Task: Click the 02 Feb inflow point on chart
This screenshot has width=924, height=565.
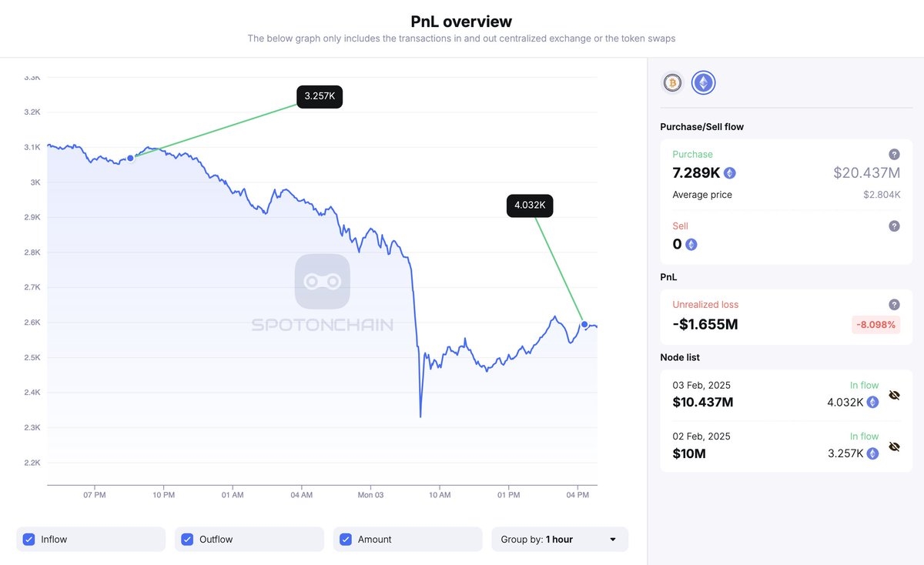Action: point(130,158)
